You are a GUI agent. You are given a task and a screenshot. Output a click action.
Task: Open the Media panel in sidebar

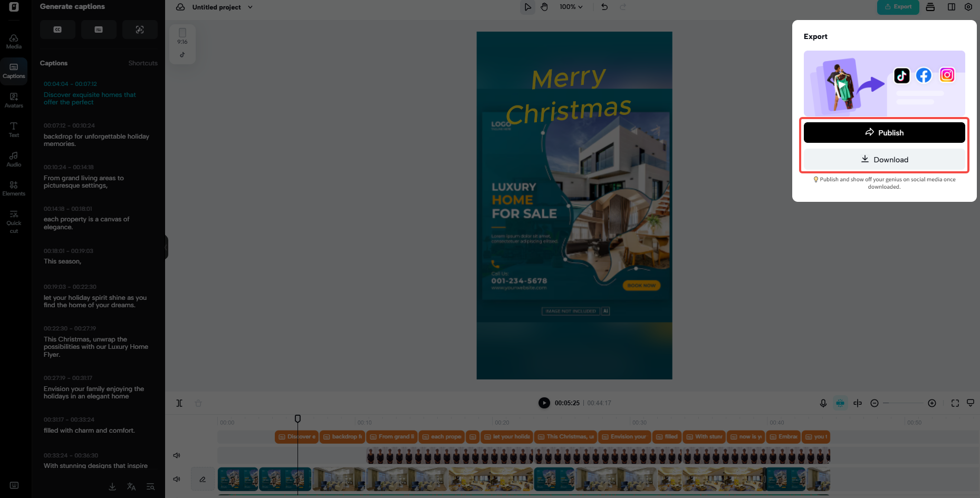[x=14, y=42]
